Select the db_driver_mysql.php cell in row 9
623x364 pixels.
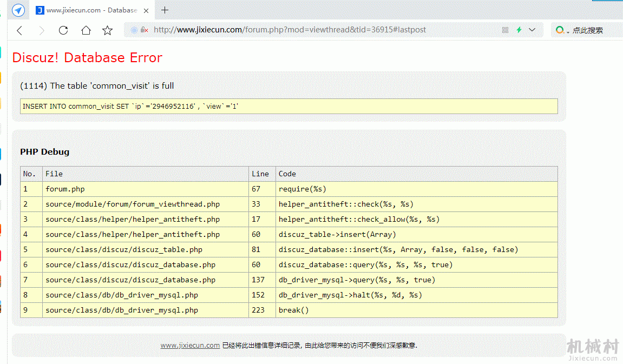tap(146, 310)
